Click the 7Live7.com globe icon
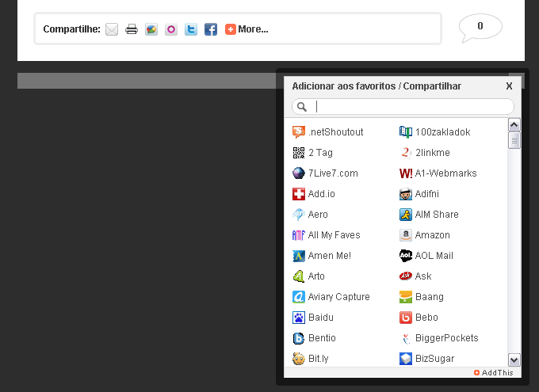The height and width of the screenshot is (392, 539). (x=298, y=173)
